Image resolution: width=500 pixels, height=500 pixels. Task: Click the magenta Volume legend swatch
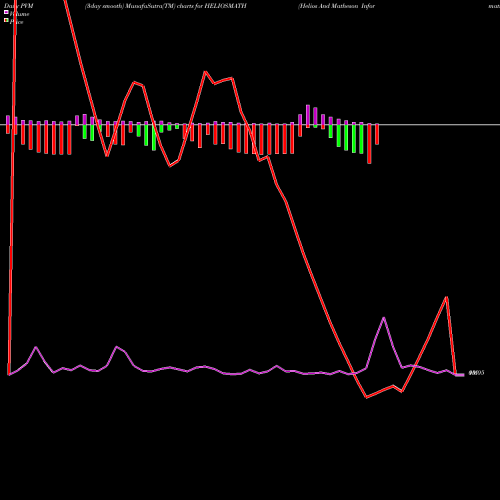(6, 12)
